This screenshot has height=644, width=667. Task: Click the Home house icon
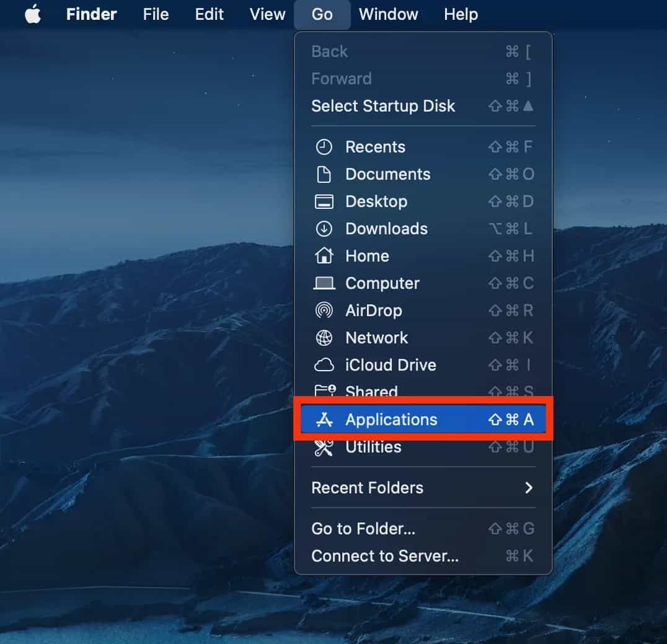pyautogui.click(x=324, y=255)
